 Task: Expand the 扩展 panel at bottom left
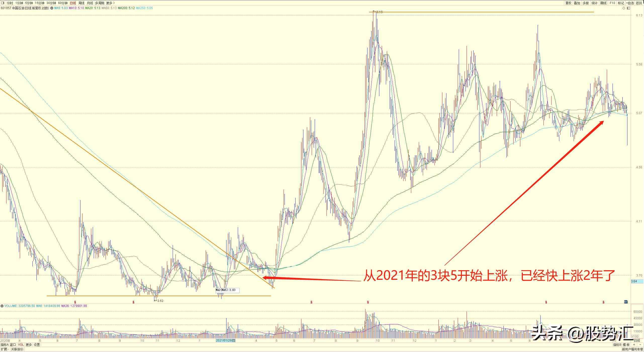[4, 349]
